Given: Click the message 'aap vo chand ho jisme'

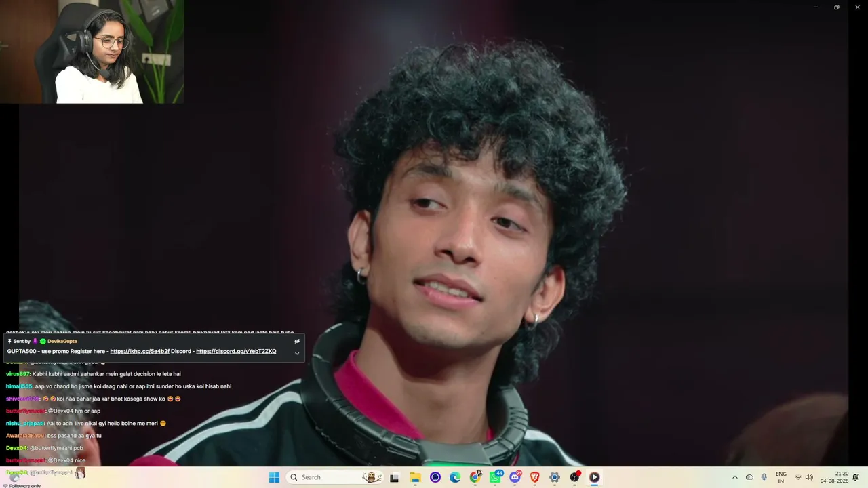Looking at the screenshot, I should tap(133, 386).
